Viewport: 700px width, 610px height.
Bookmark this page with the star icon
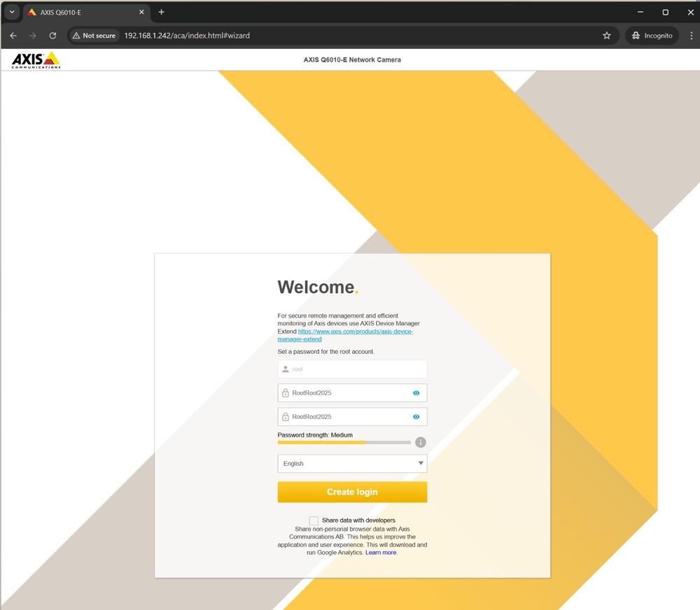tap(606, 36)
